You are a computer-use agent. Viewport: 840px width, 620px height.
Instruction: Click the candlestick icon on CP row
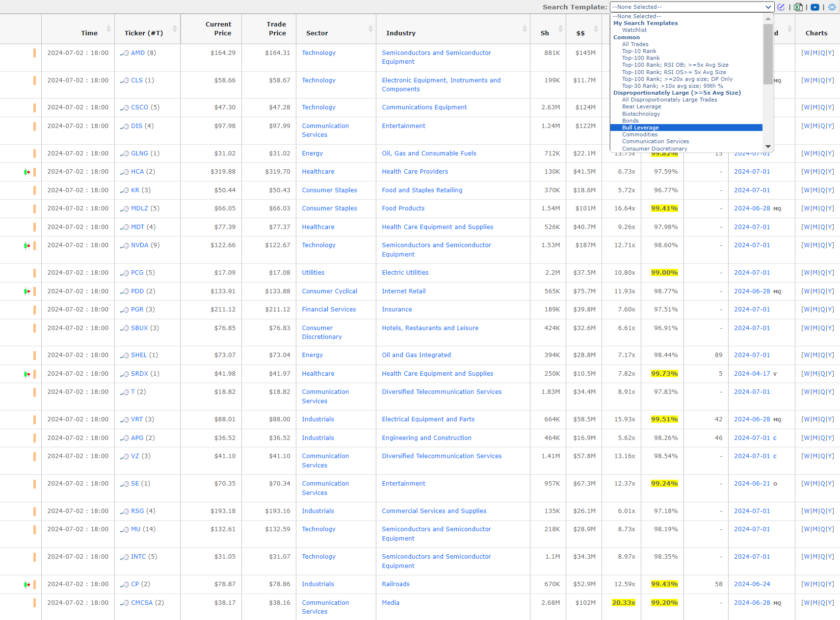[27, 584]
